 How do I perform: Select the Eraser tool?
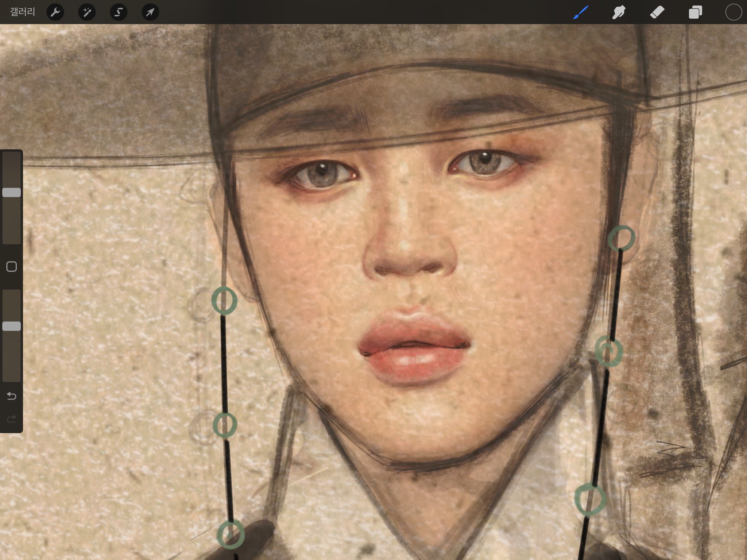(657, 12)
